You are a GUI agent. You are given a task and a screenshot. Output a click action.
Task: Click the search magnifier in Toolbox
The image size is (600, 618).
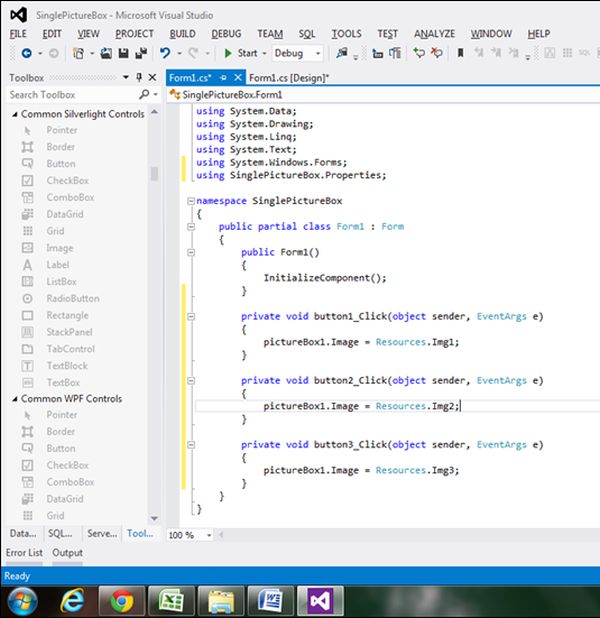(144, 94)
